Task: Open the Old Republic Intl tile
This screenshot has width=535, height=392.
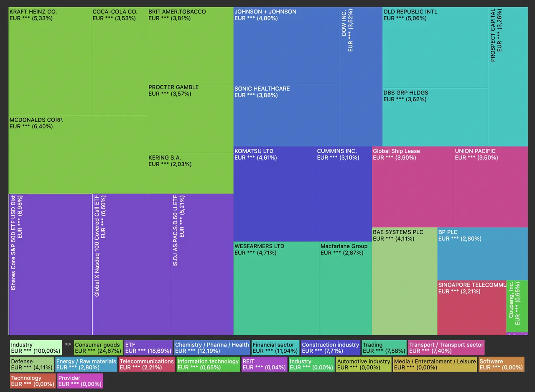Action: (x=435, y=48)
